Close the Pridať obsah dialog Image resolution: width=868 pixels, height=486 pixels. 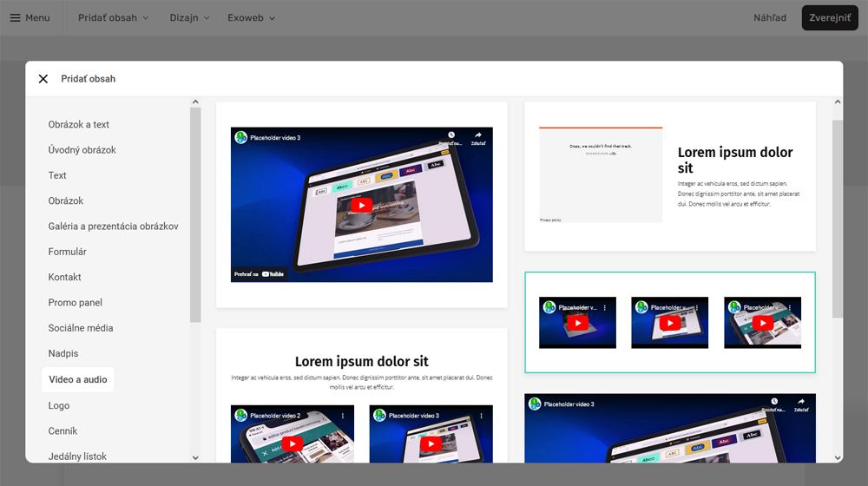point(43,79)
